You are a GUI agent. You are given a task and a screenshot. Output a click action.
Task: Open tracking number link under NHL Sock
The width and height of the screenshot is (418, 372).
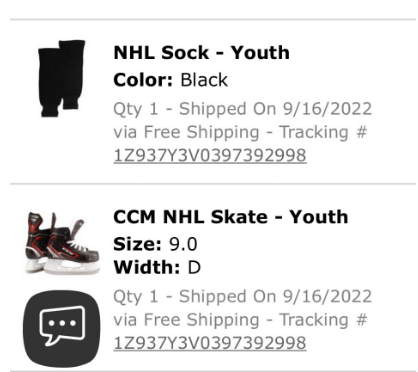click(210, 156)
